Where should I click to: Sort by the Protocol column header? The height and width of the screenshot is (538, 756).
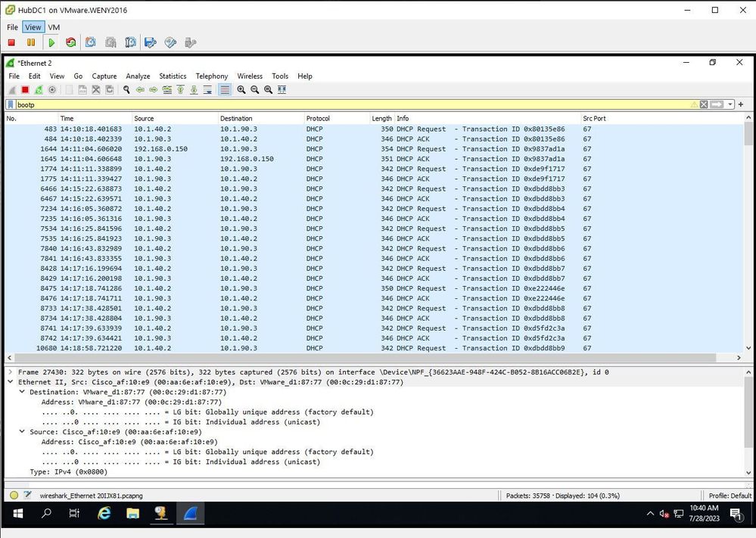pyautogui.click(x=337, y=118)
